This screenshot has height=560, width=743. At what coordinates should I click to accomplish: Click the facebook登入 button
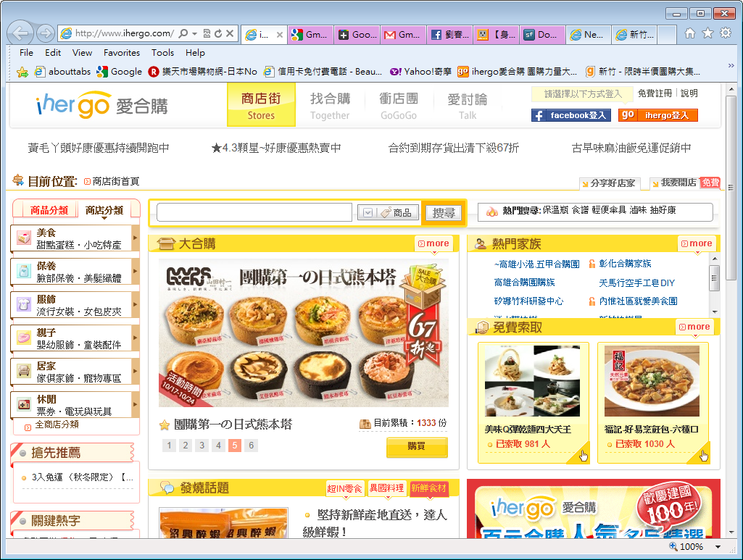point(571,115)
